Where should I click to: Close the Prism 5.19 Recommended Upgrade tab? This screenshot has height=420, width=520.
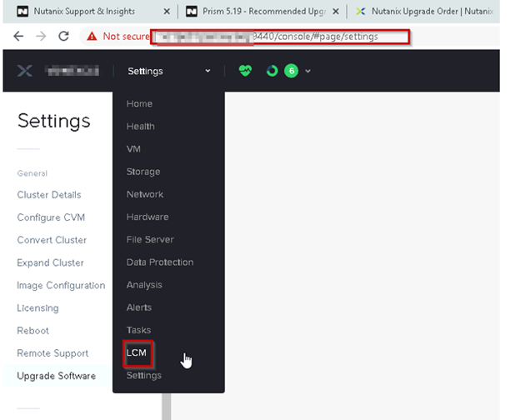click(x=336, y=12)
